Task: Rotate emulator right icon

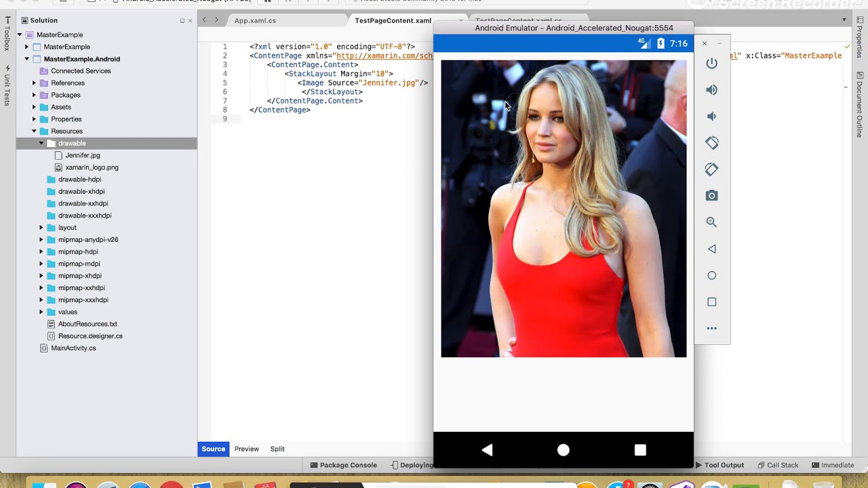Action: [711, 169]
